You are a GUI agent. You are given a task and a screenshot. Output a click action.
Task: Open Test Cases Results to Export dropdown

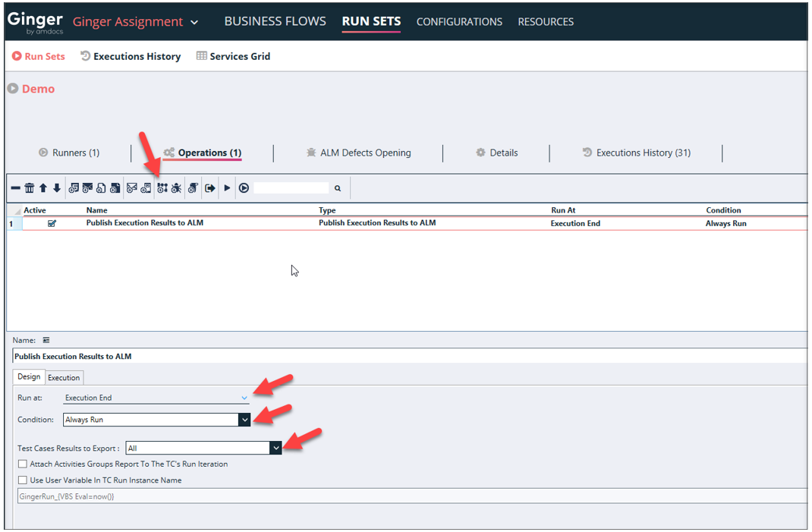[x=275, y=449]
